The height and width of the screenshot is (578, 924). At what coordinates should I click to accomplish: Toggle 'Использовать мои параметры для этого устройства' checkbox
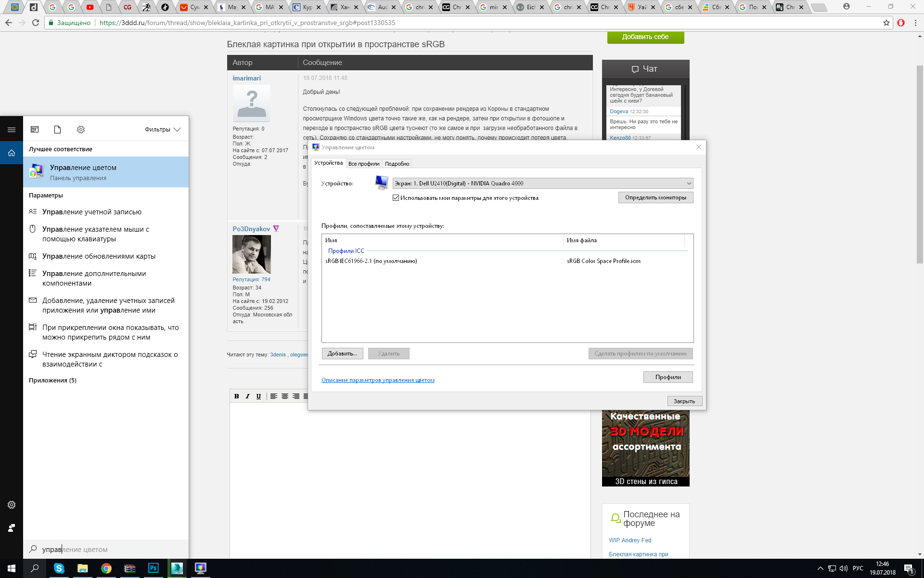click(x=396, y=197)
